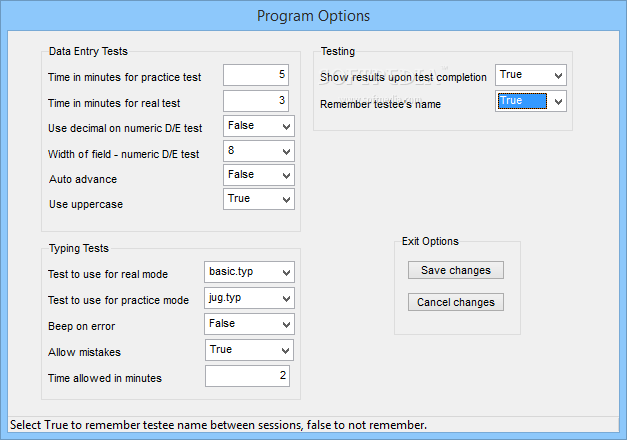This screenshot has height=440, width=627.
Task: Open Show results upon test completion dropdown
Action: click(531, 75)
